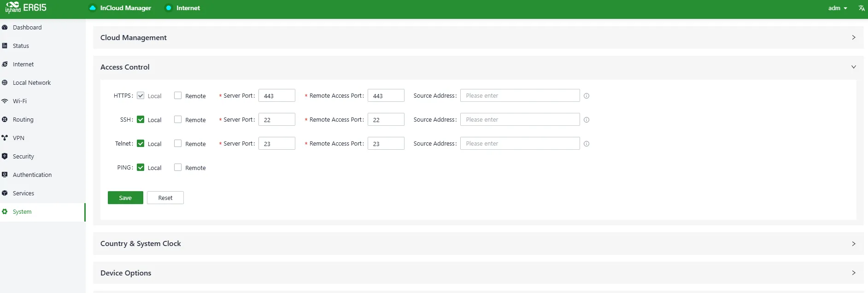Click the InCloud Manager cloud icon

tap(93, 8)
